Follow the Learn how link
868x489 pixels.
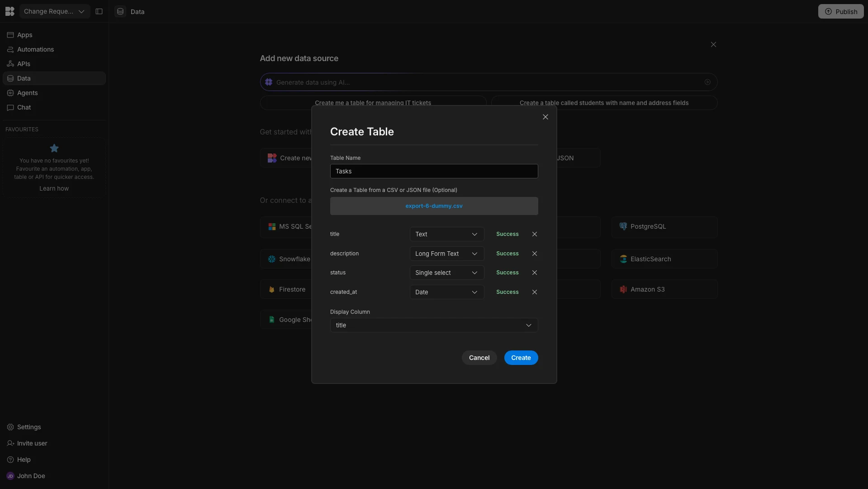(54, 188)
